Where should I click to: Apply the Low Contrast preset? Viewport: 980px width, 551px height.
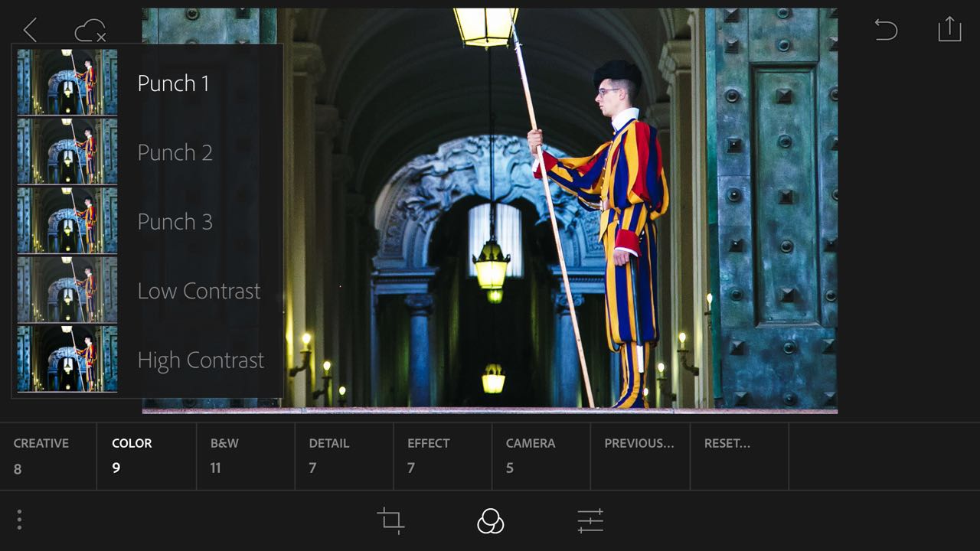(x=199, y=291)
